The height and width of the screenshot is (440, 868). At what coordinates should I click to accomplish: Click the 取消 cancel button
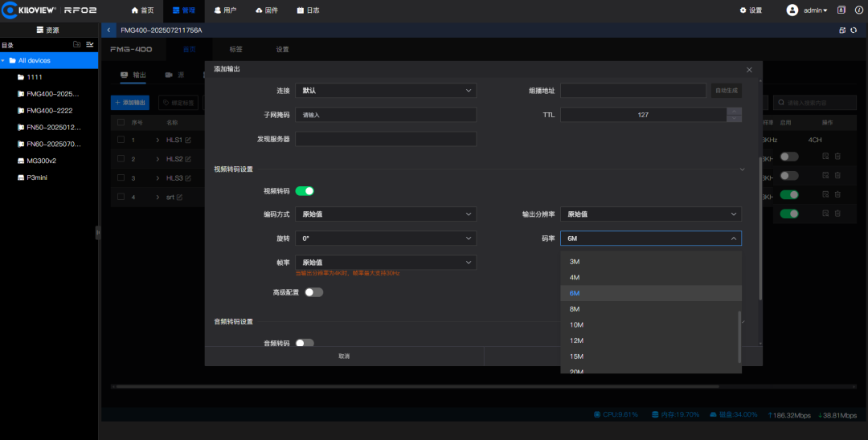[x=344, y=356]
